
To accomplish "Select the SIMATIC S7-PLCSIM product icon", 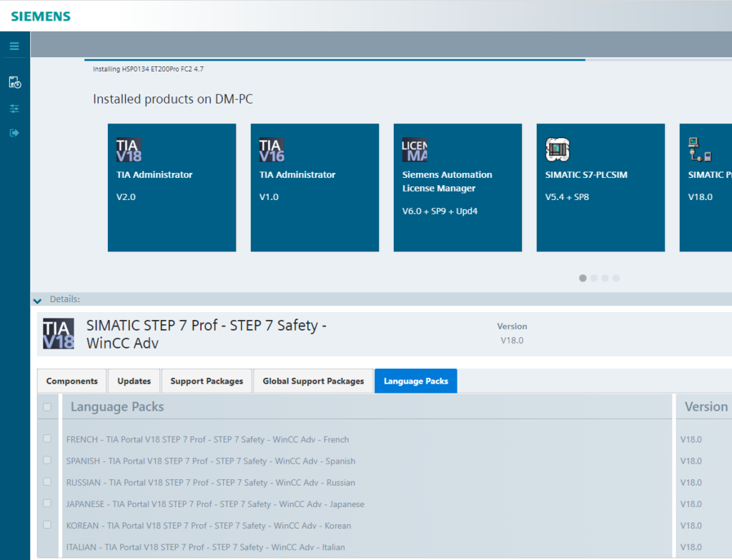I will 558,149.
